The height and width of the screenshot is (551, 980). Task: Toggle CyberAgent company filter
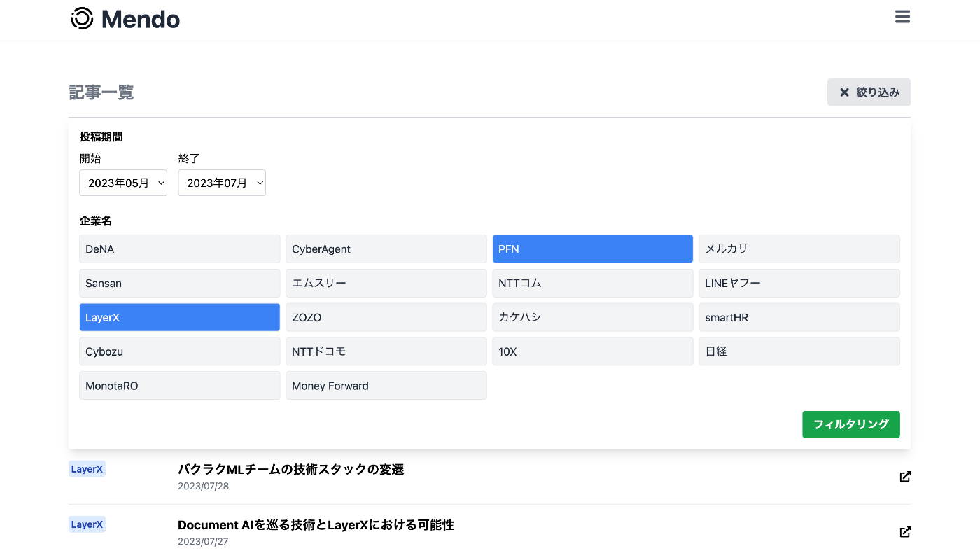coord(386,249)
